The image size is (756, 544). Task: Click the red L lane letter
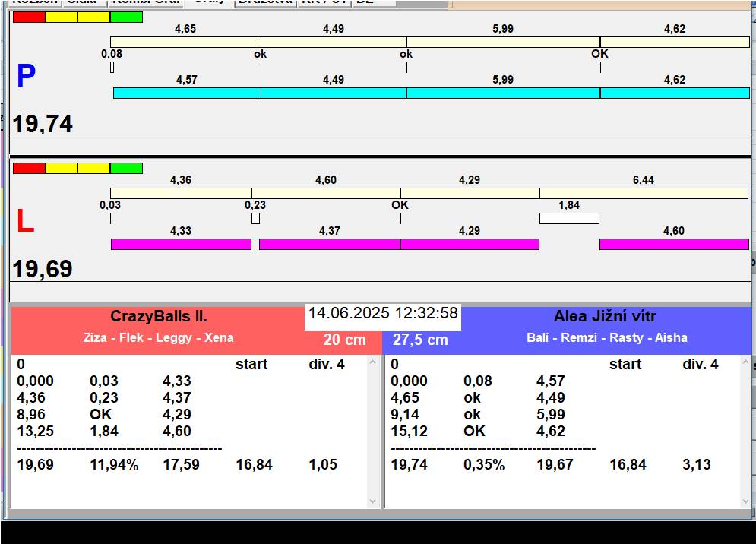tap(25, 221)
